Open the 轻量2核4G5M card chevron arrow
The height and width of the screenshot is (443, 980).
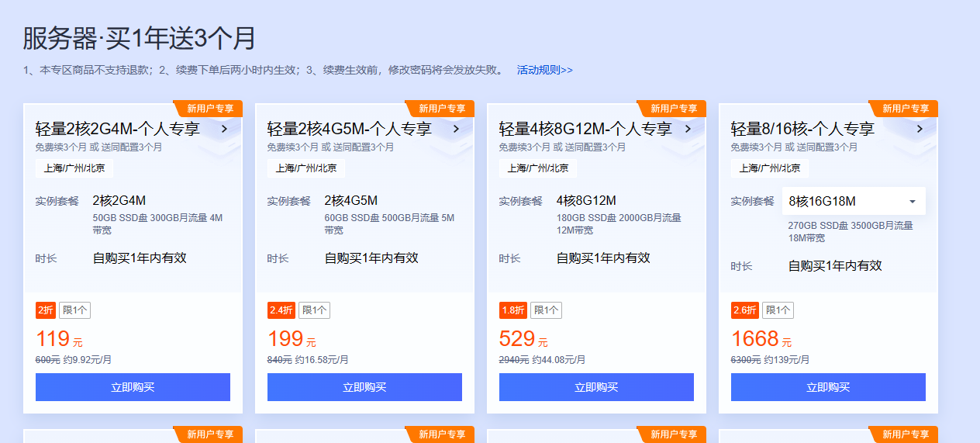click(456, 129)
